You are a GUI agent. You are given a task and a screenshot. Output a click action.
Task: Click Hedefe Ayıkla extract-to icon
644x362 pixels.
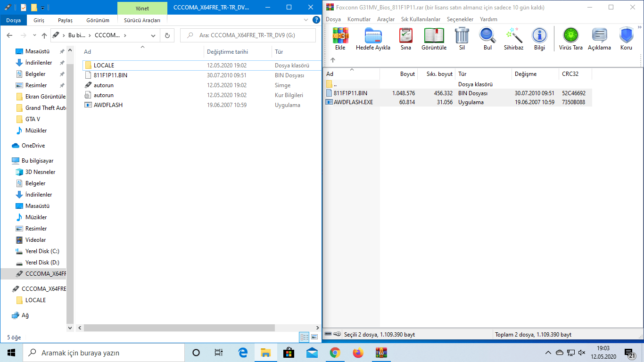pyautogui.click(x=373, y=39)
